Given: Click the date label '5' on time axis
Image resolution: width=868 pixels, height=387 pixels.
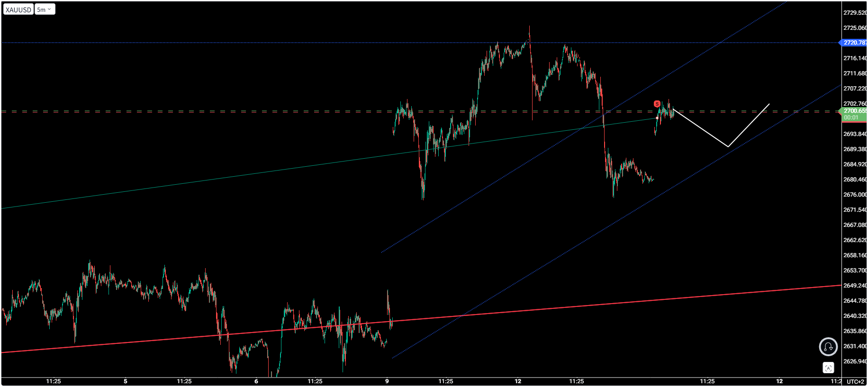Looking at the screenshot, I should click(x=126, y=381).
